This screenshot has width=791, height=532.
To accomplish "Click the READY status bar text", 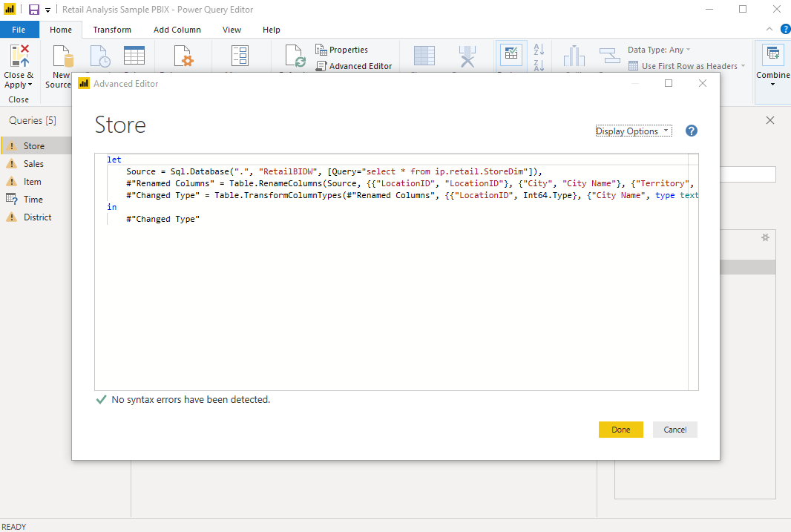I will pyautogui.click(x=14, y=527).
